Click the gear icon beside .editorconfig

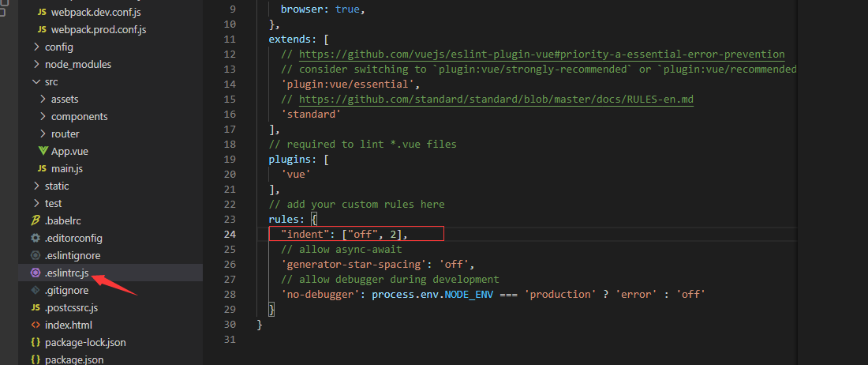[x=36, y=238]
